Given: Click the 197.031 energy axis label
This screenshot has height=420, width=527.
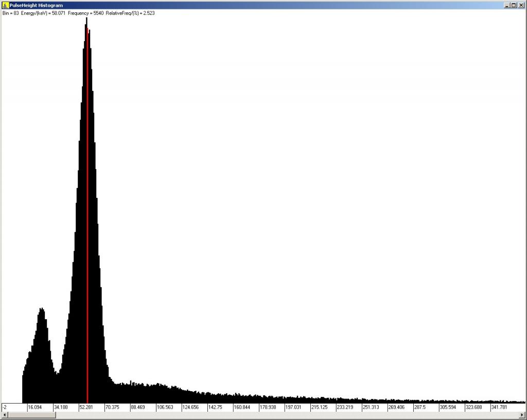Looking at the screenshot, I should click(293, 407).
